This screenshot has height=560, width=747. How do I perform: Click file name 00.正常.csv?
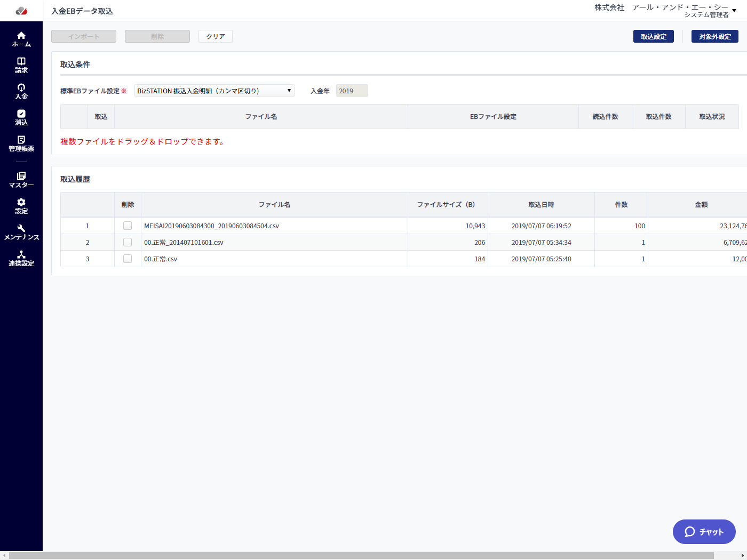point(161,259)
